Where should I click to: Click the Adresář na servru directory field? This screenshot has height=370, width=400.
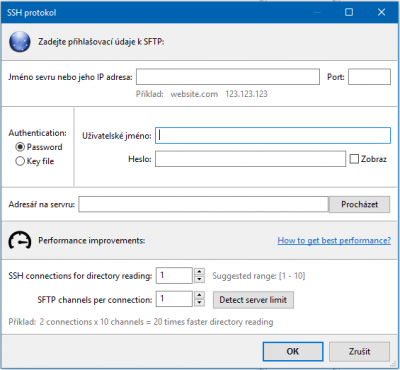[x=204, y=204]
